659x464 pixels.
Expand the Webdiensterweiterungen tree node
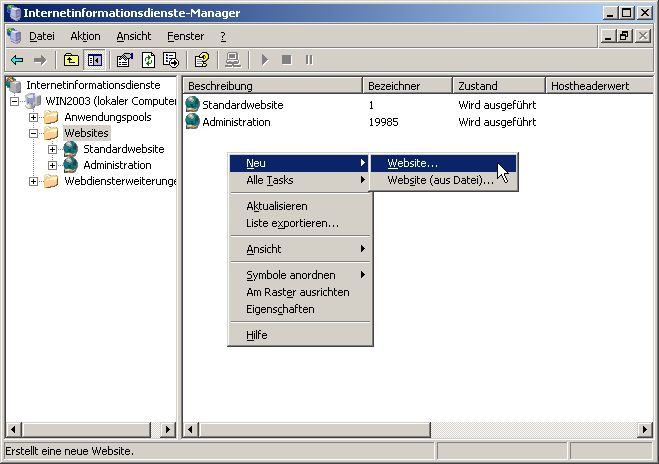click(34, 181)
